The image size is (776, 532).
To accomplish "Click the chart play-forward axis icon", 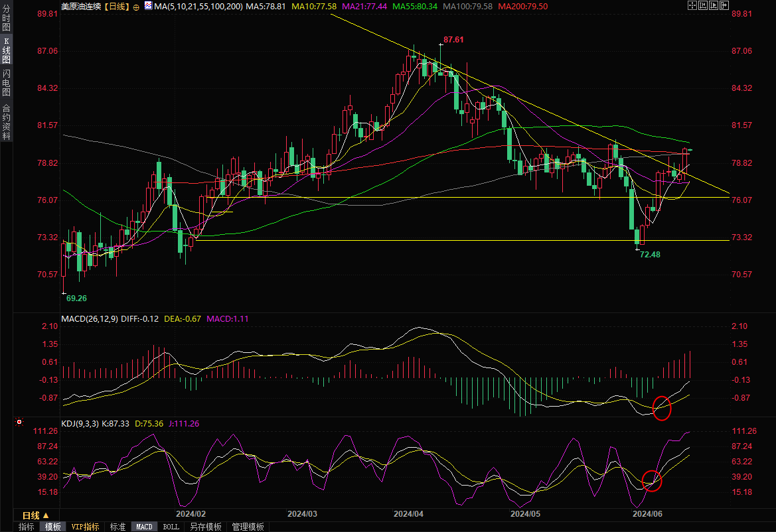I will click(714, 6).
